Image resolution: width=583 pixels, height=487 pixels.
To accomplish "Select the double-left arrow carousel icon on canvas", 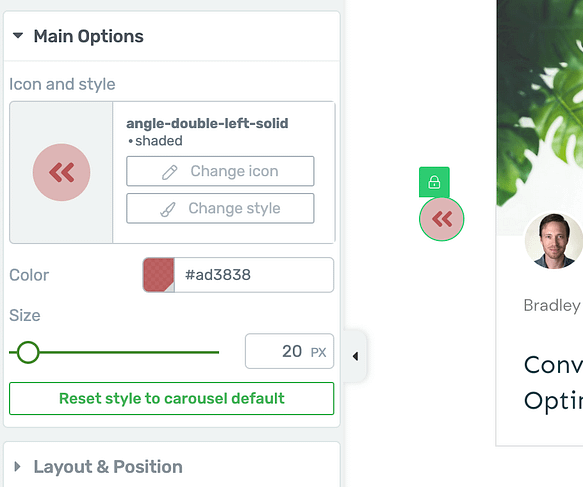I will click(x=442, y=219).
